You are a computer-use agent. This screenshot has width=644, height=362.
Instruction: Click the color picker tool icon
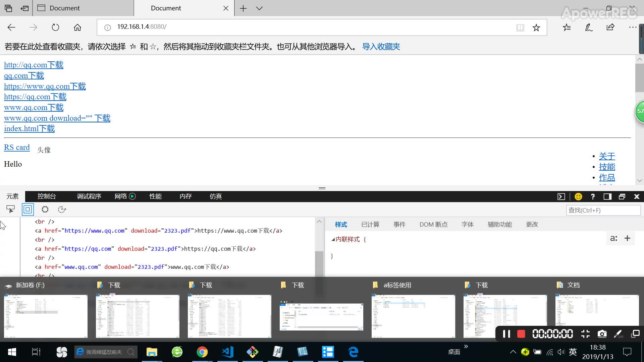pyautogui.click(x=45, y=209)
